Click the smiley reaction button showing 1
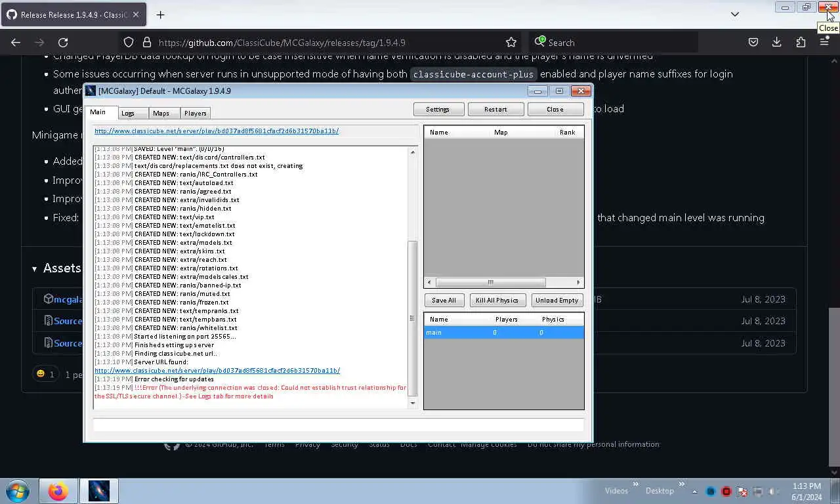The width and height of the screenshot is (840, 504). pos(45,374)
